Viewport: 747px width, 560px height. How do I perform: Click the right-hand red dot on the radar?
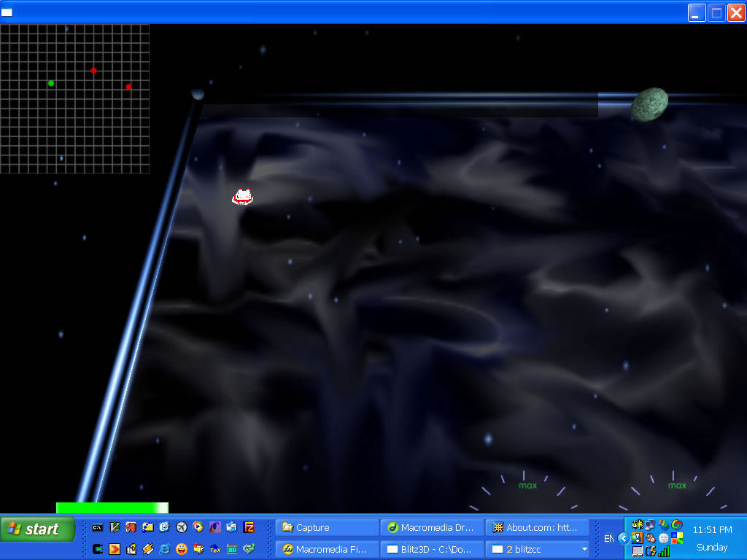[128, 87]
